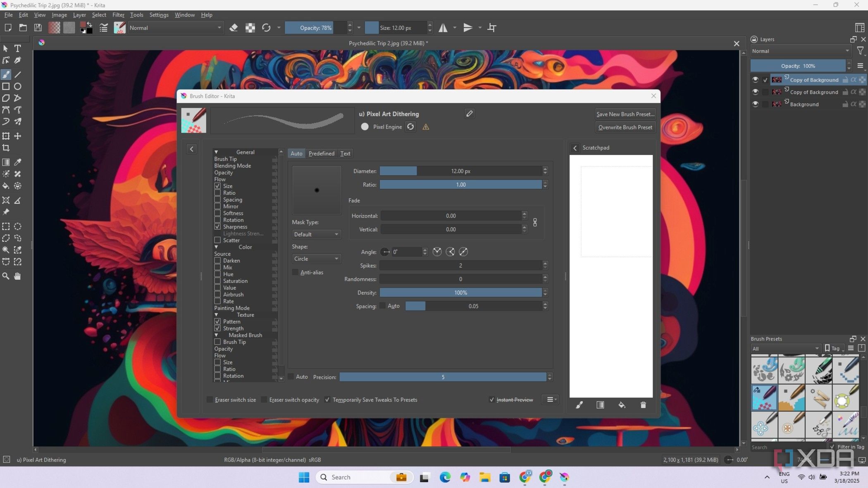
Task: Click Save New Brush Preset button
Action: point(625,114)
